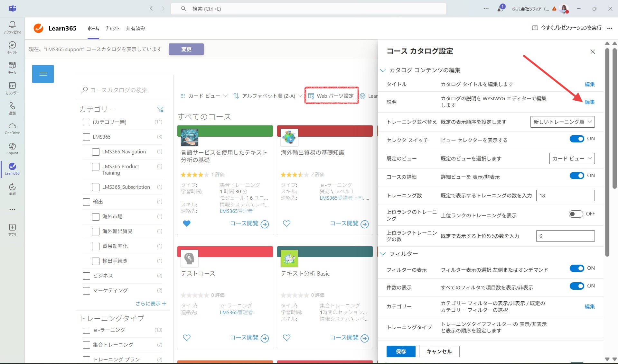Image resolution: width=618 pixels, height=364 pixels.
Task: Go back with the navigation arrow
Action: point(151,9)
